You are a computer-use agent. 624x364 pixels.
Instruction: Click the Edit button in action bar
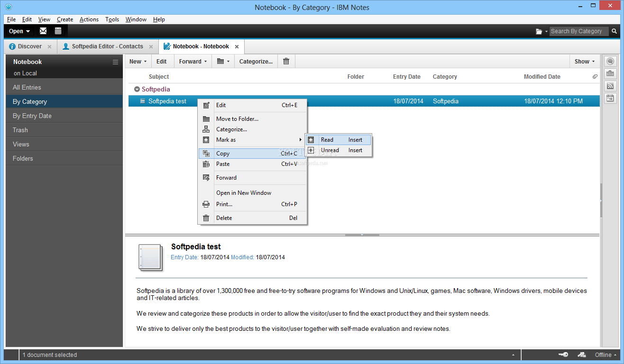tap(162, 61)
